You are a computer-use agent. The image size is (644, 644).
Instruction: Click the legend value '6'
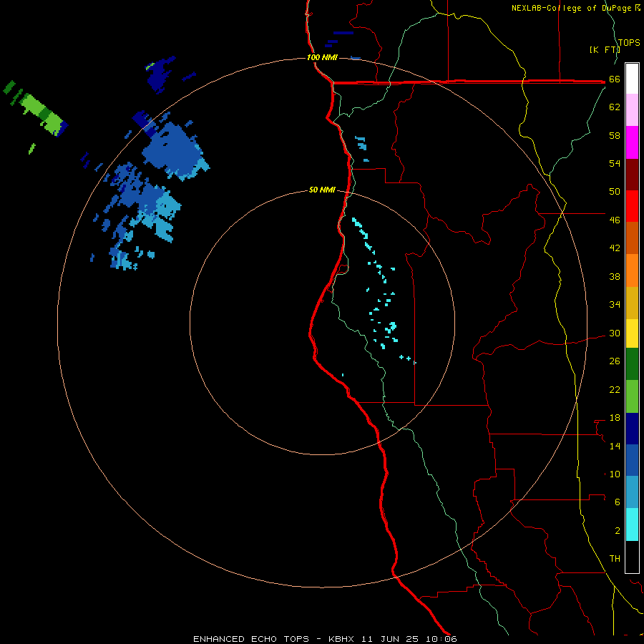618,502
